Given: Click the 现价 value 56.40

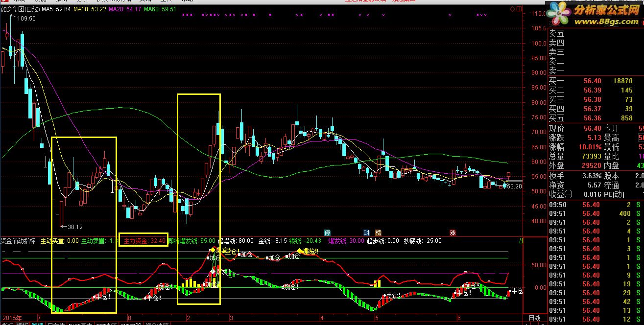Looking at the screenshot, I should pos(592,129).
